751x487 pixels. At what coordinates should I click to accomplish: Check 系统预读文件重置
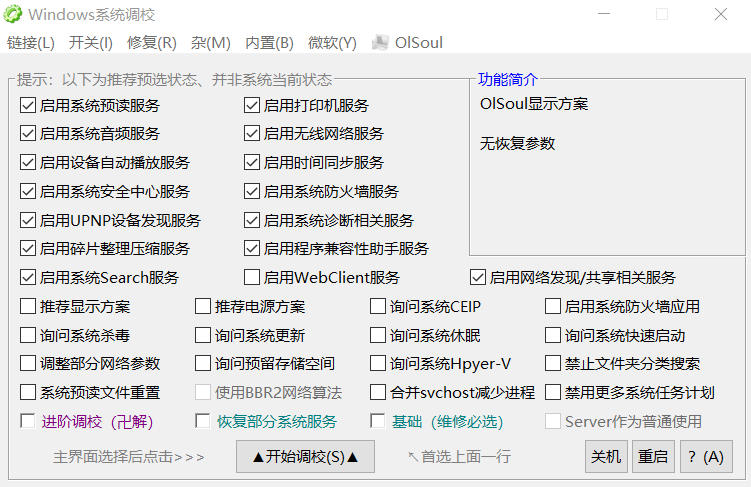[x=28, y=393]
